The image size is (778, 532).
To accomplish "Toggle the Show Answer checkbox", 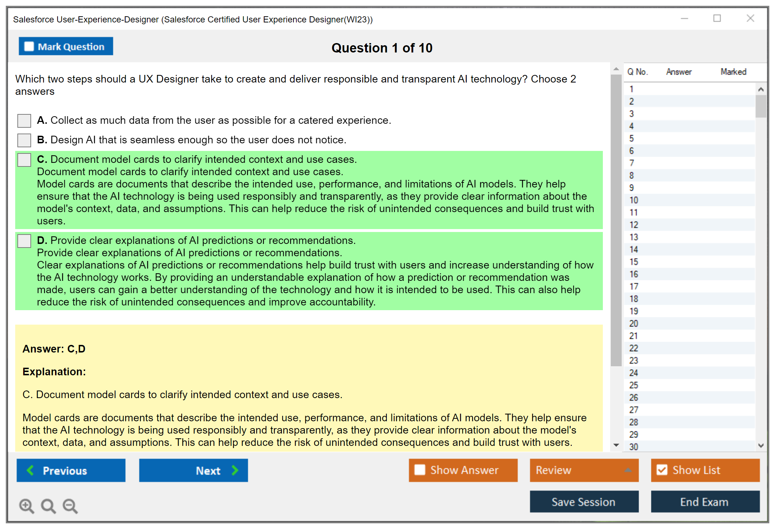I will point(420,470).
